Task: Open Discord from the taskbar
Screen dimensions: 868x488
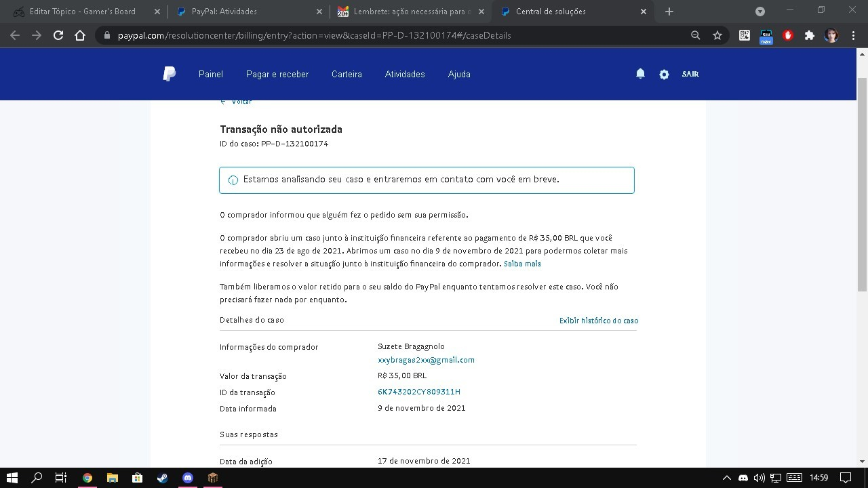Action: 188,478
